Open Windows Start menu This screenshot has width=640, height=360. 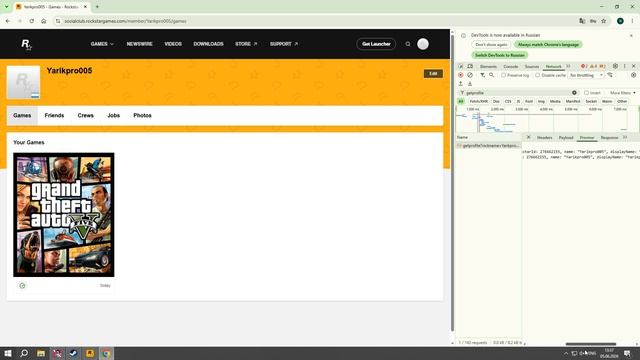[x=8, y=353]
